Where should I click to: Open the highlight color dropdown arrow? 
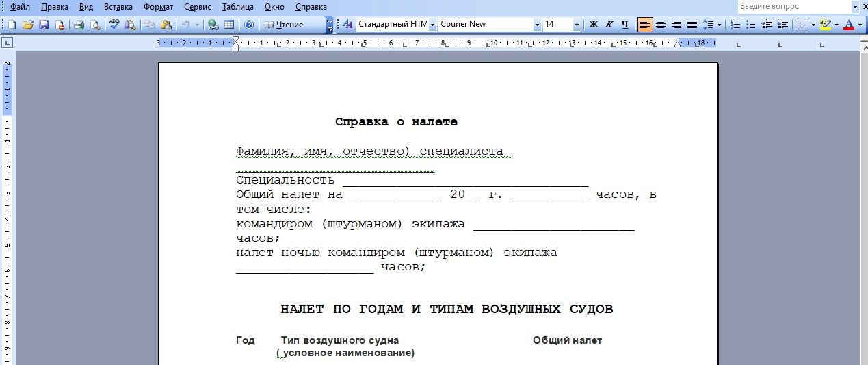(837, 25)
